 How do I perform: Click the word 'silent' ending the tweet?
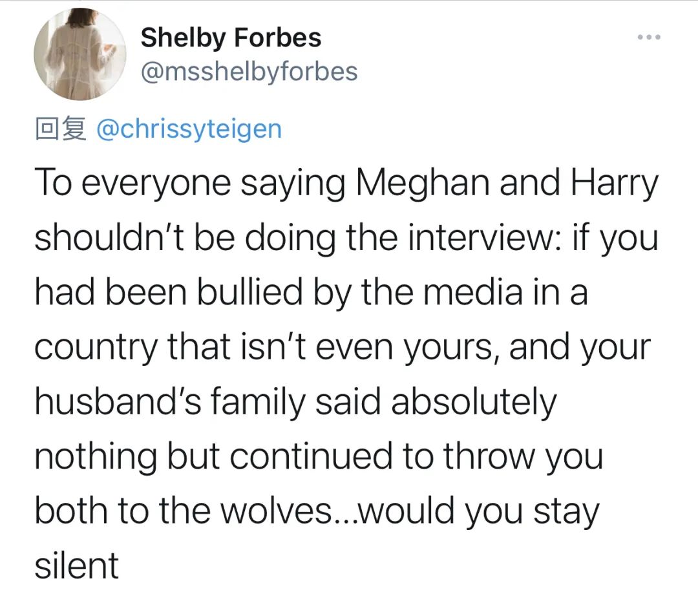[x=76, y=566]
